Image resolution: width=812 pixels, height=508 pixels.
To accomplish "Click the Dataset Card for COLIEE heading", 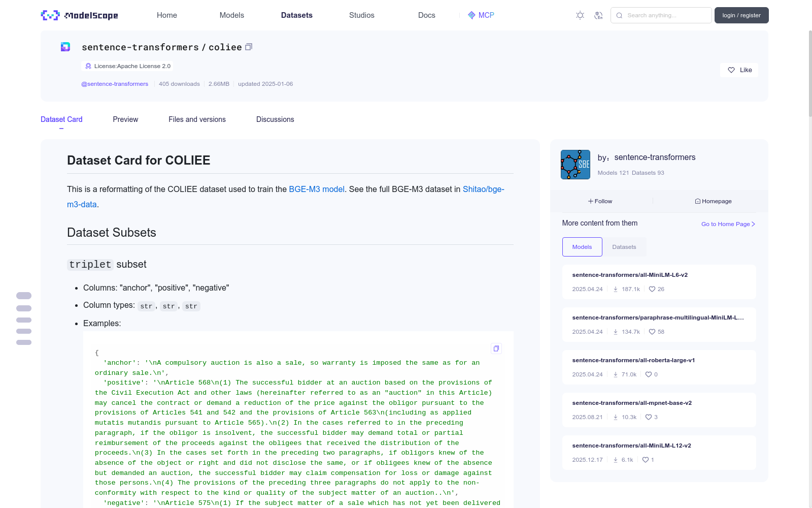I will point(139,161).
